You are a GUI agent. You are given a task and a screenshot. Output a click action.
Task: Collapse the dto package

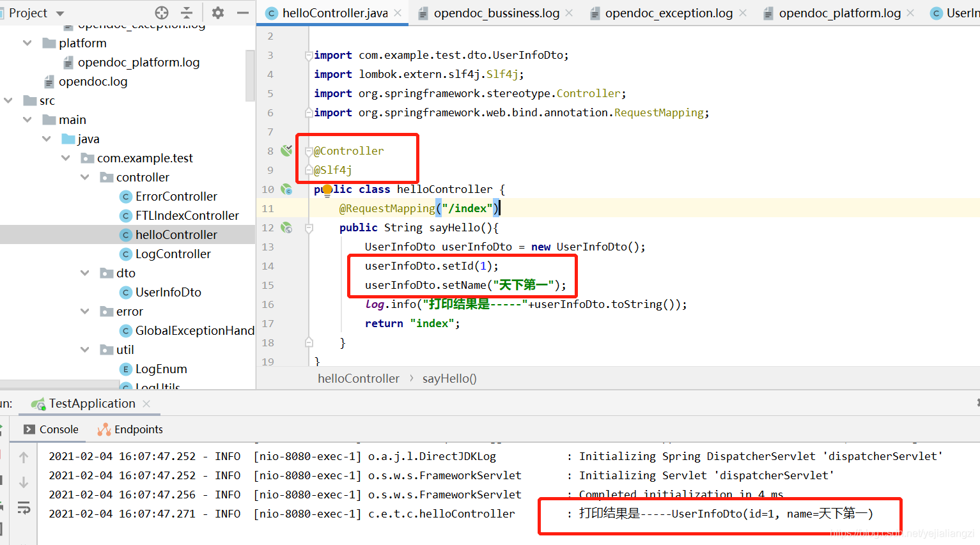[x=84, y=273]
